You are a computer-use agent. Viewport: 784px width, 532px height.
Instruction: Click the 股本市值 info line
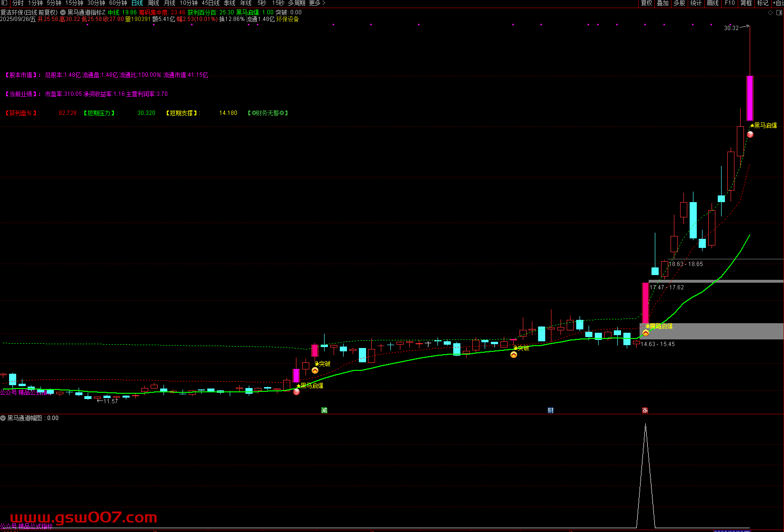106,75
